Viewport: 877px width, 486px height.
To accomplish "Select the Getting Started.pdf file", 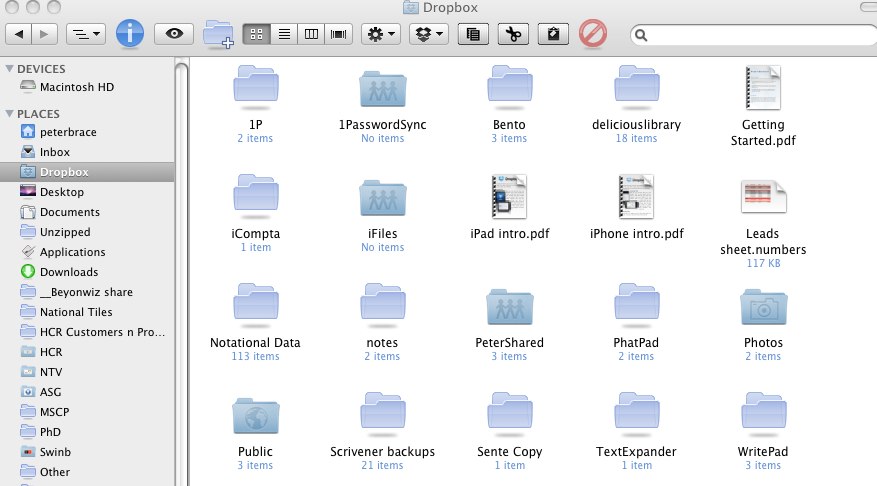I will click(763, 87).
